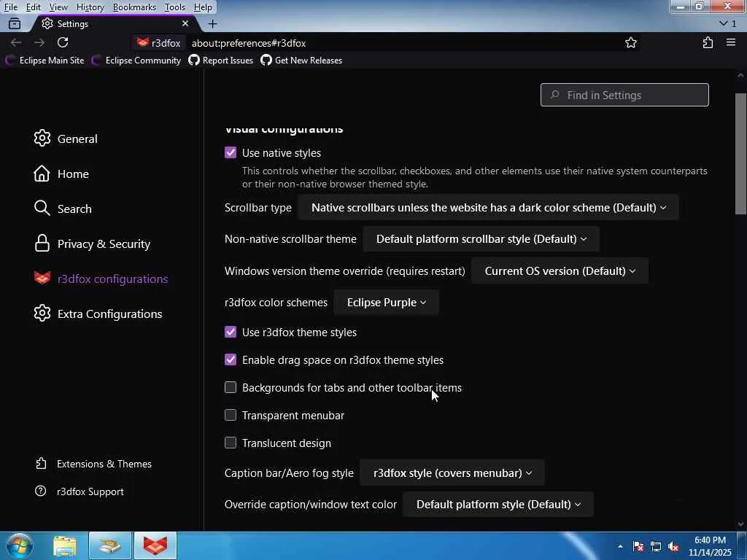The height and width of the screenshot is (560, 747).
Task: Enable the Translucent design checkbox
Action: point(231,443)
